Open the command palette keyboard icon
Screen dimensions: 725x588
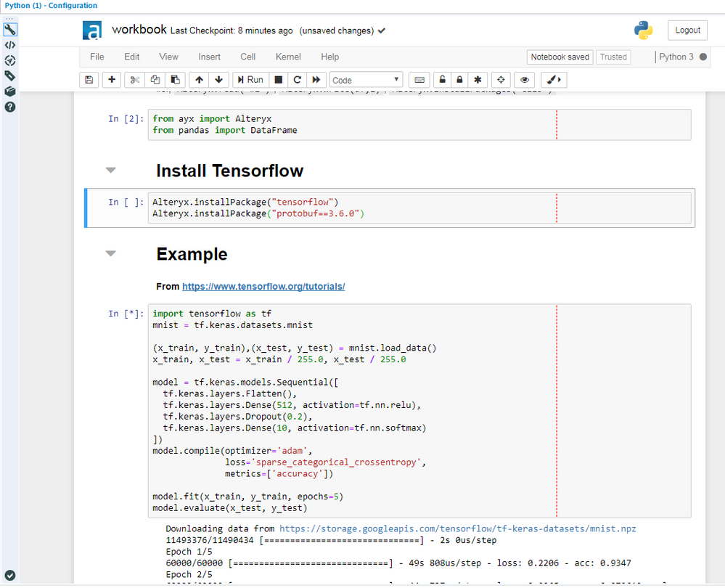pos(419,80)
